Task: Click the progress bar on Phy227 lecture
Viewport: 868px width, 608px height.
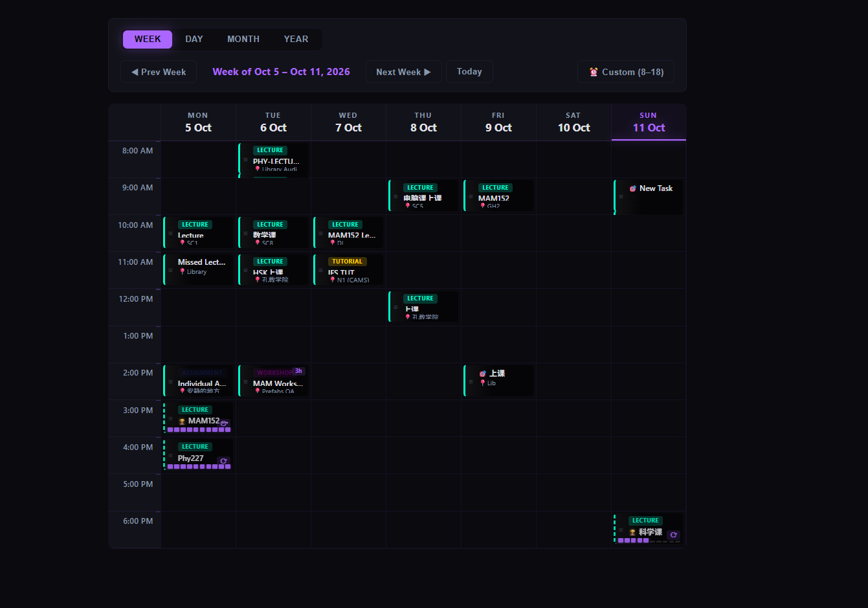Action: point(199,467)
